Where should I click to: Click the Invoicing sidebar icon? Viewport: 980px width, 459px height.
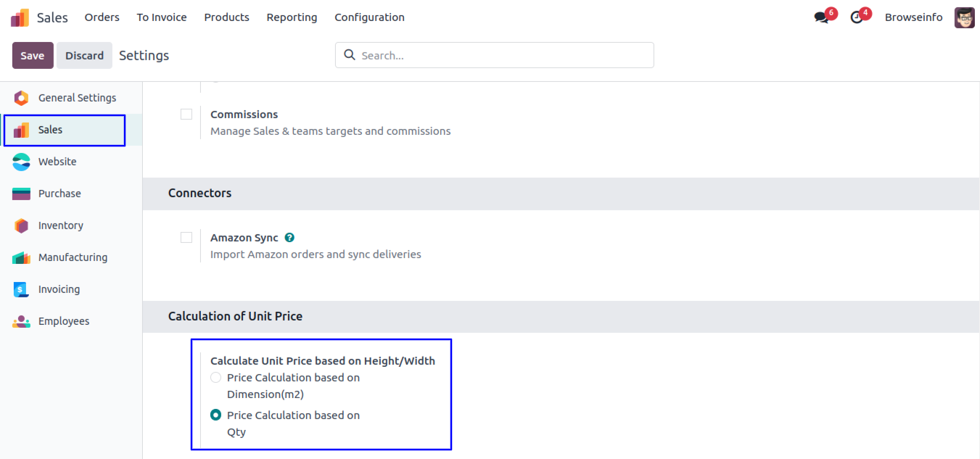[21, 289]
